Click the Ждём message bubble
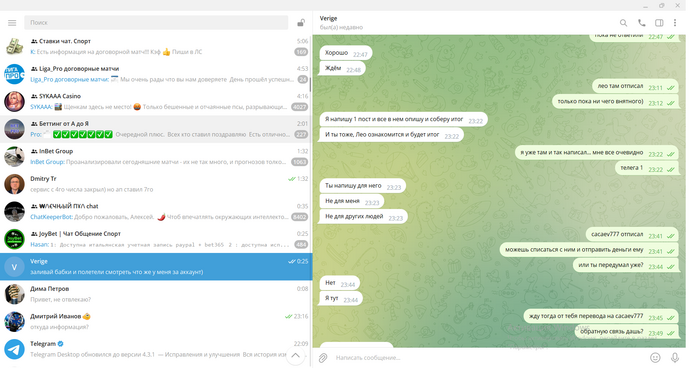This screenshot has width=700, height=368. (342, 68)
